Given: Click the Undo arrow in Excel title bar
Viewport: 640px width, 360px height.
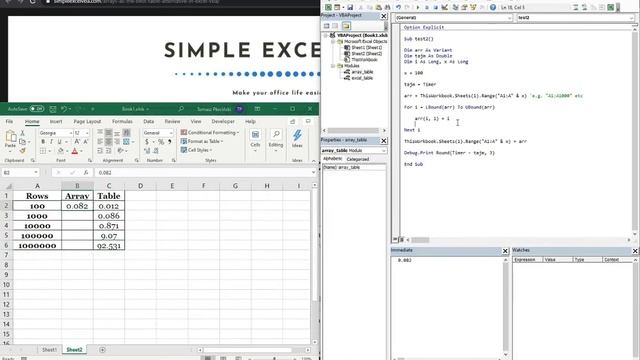Looking at the screenshot, I should coord(64,109).
